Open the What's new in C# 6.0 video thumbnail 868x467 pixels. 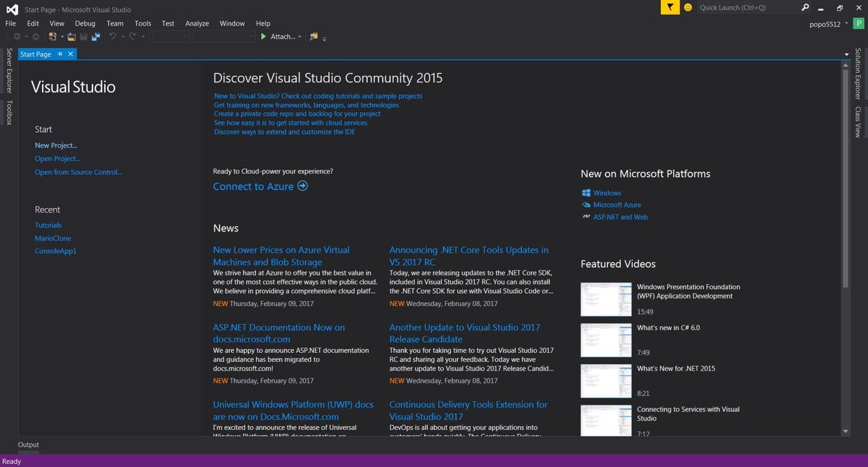coord(605,340)
